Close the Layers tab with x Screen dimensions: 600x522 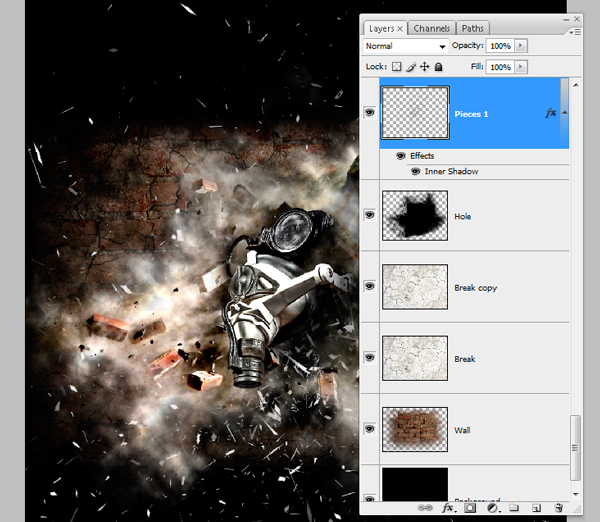pos(399,29)
